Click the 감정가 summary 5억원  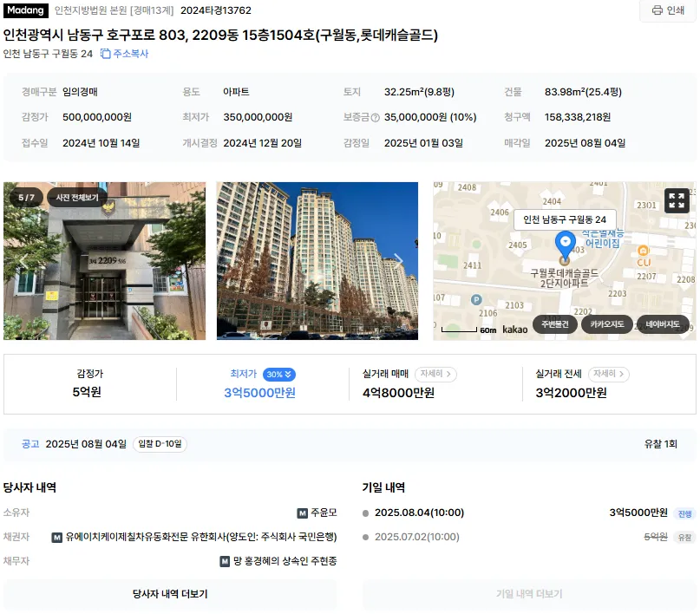coord(87,392)
